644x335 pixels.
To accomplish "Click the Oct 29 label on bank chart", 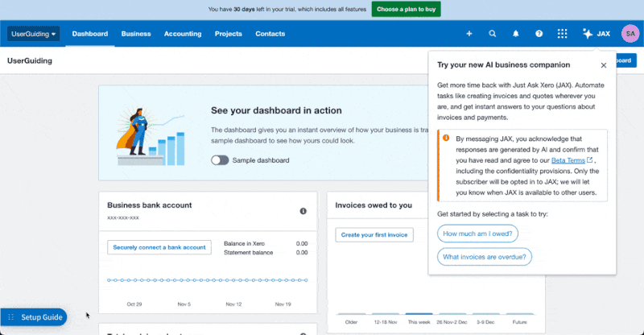I will pyautogui.click(x=134, y=304).
